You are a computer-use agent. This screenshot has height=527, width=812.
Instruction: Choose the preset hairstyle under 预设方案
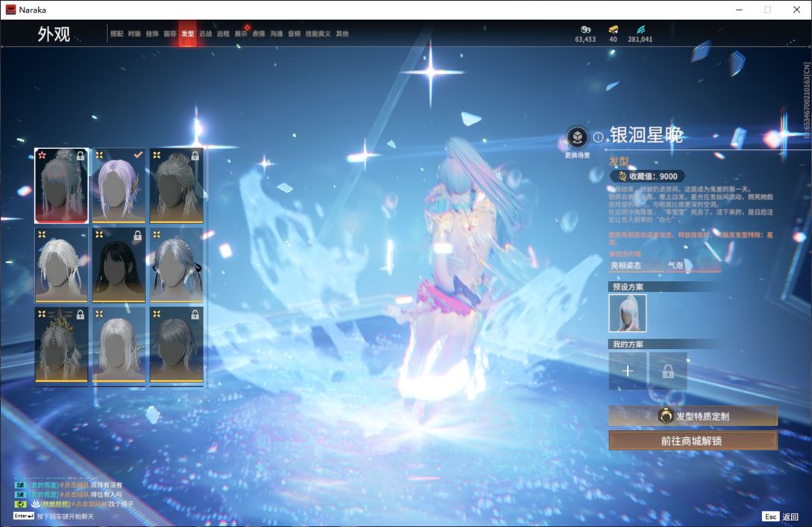(x=628, y=313)
